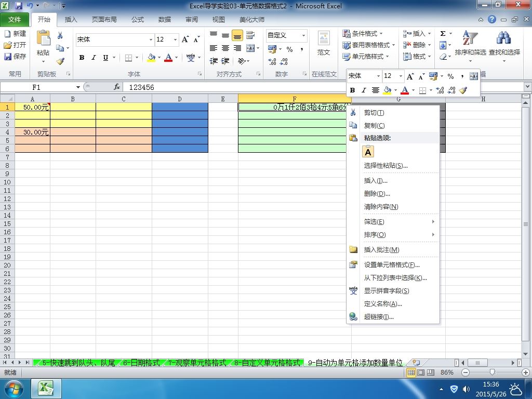Click Merge cells icon in mini toolbar
The height and width of the screenshot is (399, 532).
pos(474,76)
